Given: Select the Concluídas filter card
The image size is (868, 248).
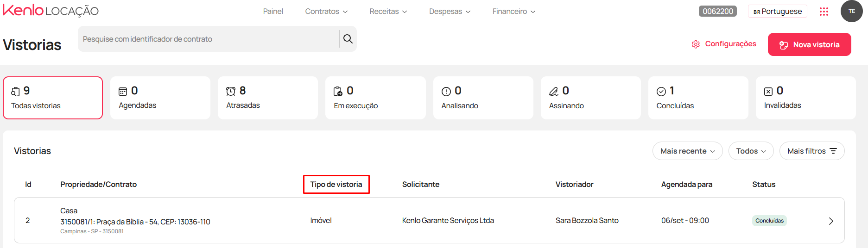Looking at the screenshot, I should pyautogui.click(x=698, y=98).
